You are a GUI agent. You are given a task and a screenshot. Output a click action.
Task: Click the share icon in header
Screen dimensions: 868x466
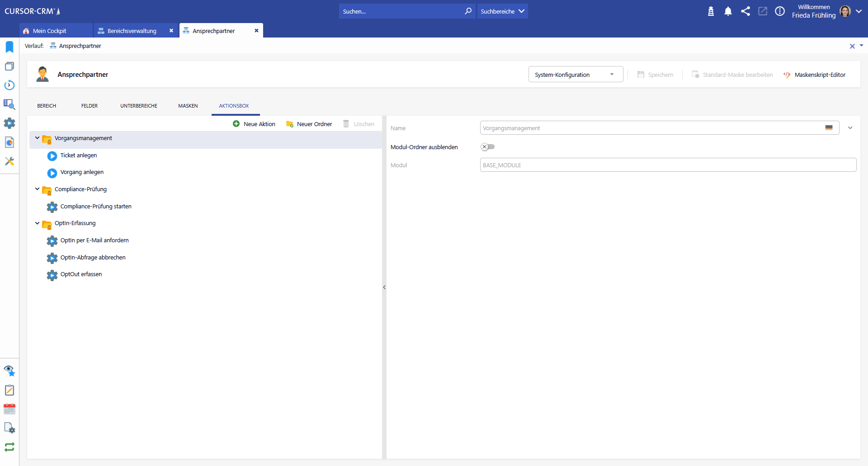745,11
